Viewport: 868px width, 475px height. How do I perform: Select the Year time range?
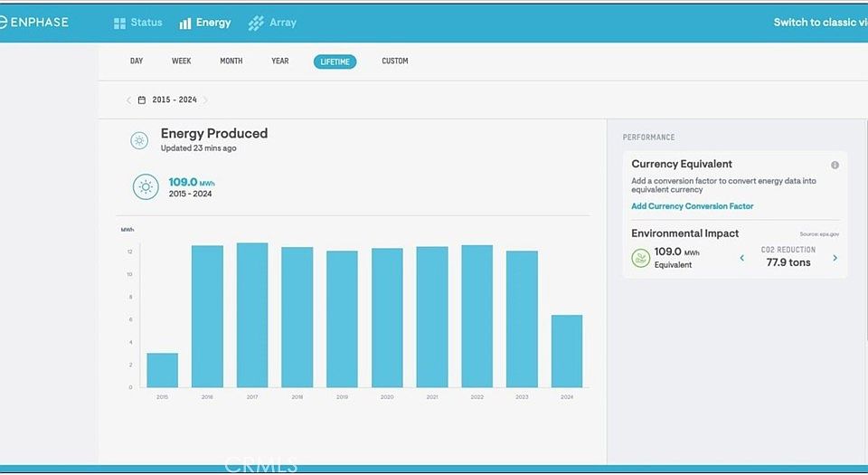point(280,62)
